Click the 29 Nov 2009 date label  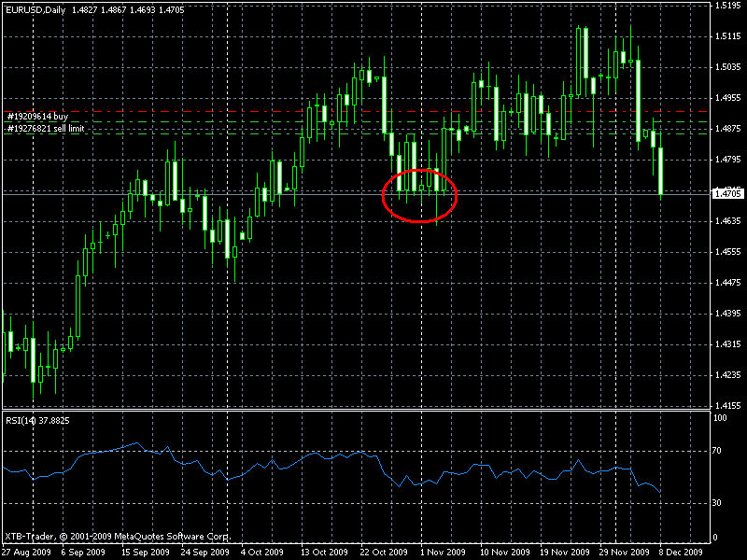click(624, 553)
